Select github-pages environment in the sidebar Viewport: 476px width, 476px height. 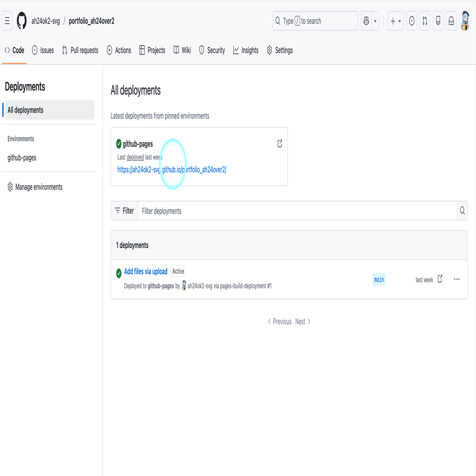[x=22, y=158]
